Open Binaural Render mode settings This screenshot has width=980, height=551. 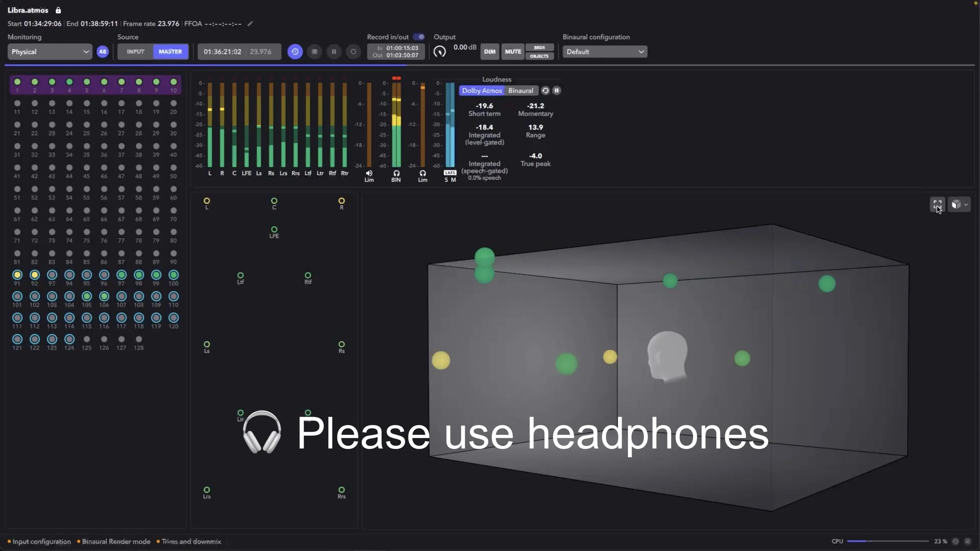click(116, 542)
